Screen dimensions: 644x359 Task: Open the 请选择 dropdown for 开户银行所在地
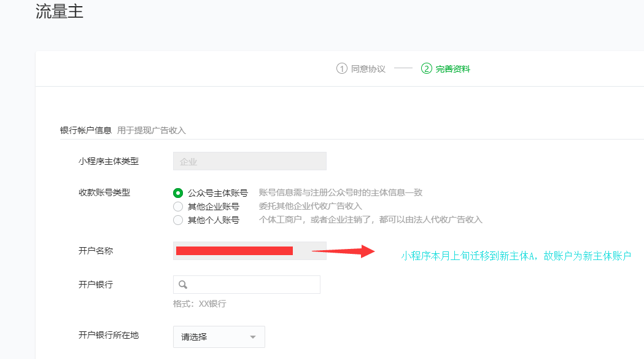pos(219,337)
